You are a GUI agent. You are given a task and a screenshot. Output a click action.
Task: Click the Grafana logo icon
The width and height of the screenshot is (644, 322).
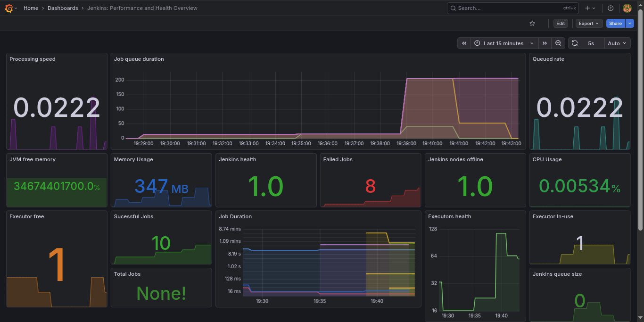(x=9, y=8)
